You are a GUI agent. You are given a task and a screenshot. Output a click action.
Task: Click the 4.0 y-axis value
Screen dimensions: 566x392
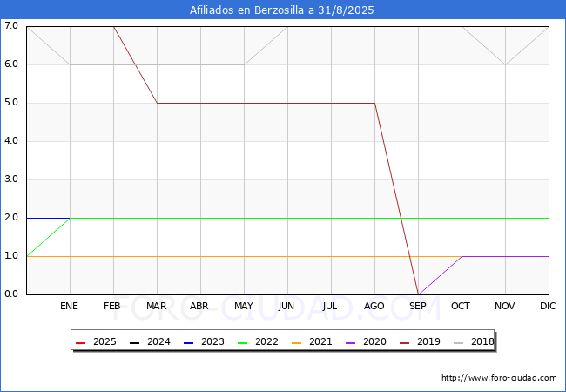(x=11, y=140)
